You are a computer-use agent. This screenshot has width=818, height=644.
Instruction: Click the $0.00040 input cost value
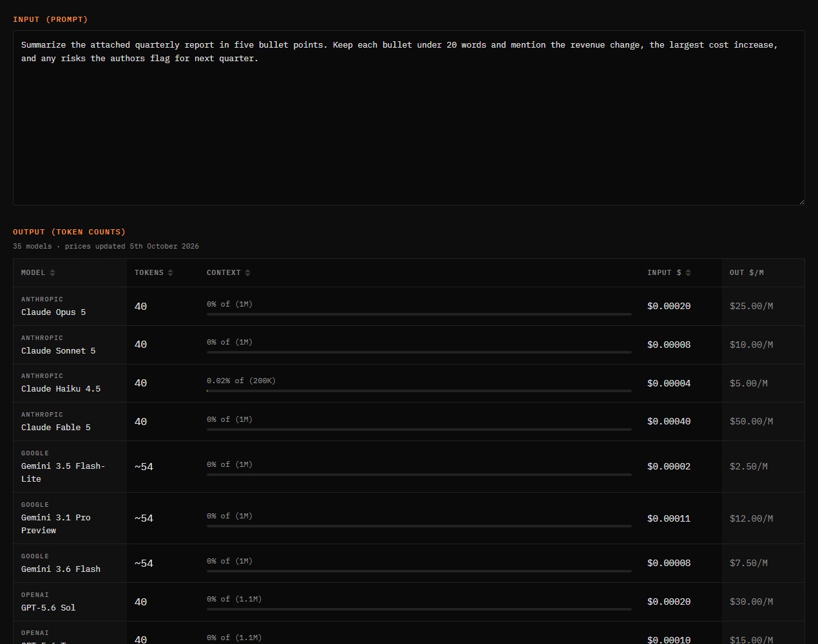[x=669, y=422]
